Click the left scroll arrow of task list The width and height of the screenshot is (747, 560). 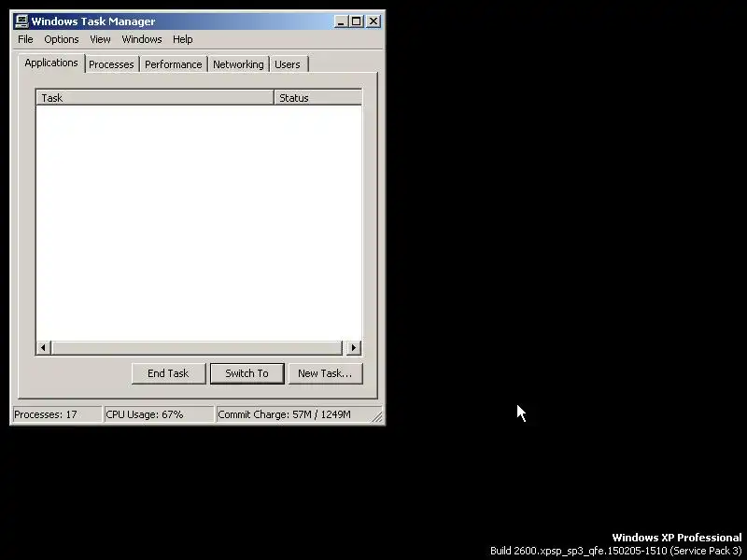43,347
